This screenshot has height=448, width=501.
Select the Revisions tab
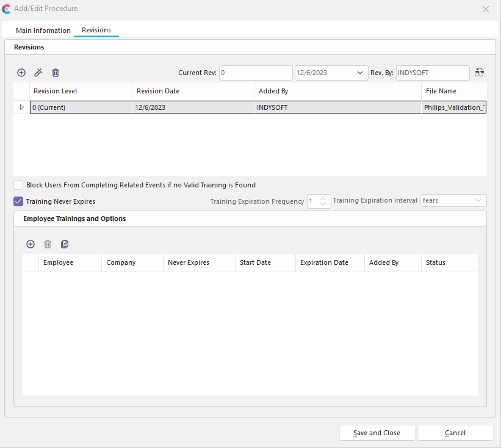pos(96,31)
